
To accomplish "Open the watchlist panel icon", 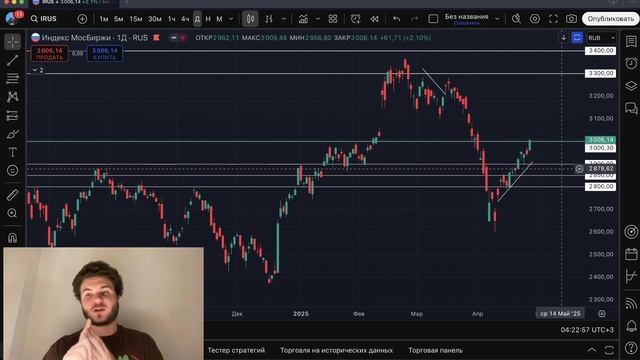I will [631, 41].
